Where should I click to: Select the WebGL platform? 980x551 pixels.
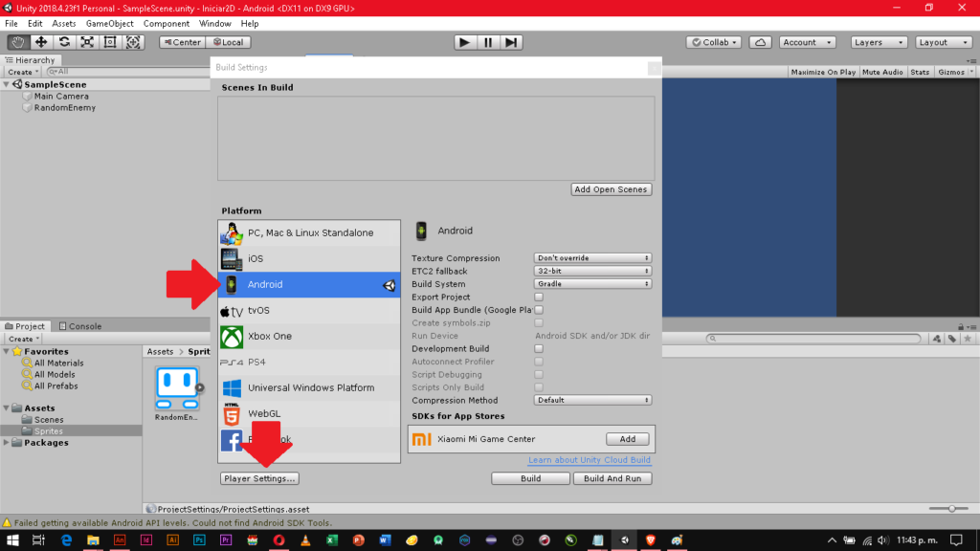point(309,413)
